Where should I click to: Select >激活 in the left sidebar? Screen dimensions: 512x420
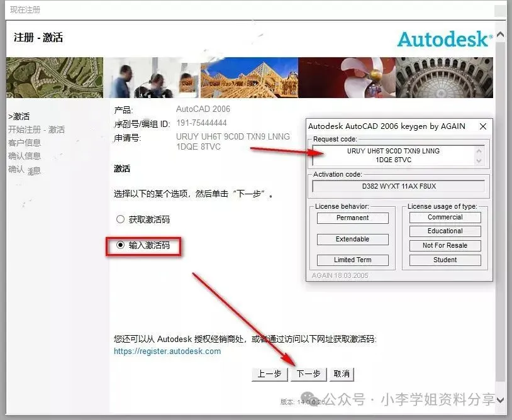coord(19,116)
